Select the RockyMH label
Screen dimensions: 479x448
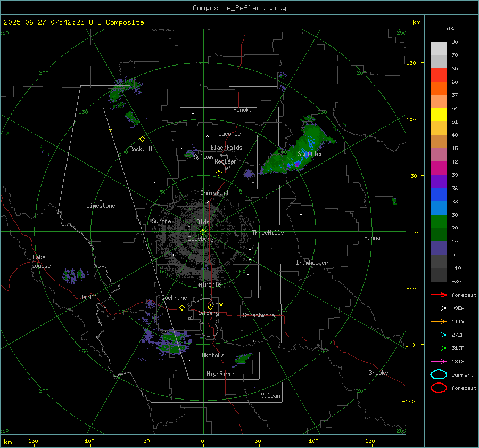pyautogui.click(x=141, y=149)
